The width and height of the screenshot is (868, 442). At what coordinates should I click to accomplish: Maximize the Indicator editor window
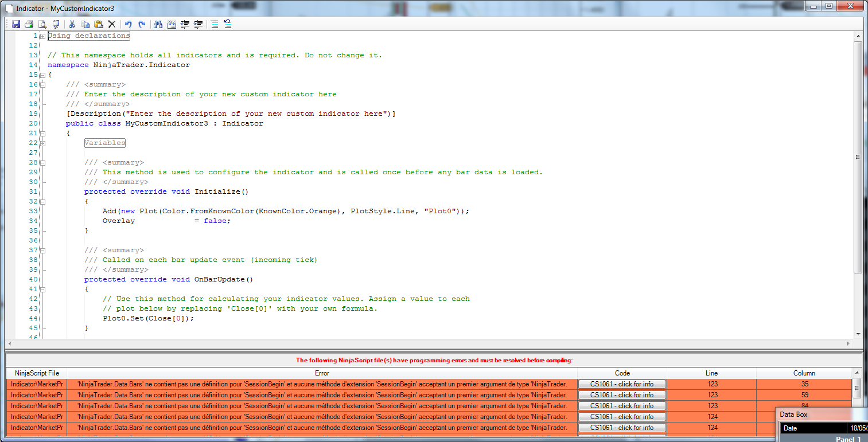(x=829, y=6)
